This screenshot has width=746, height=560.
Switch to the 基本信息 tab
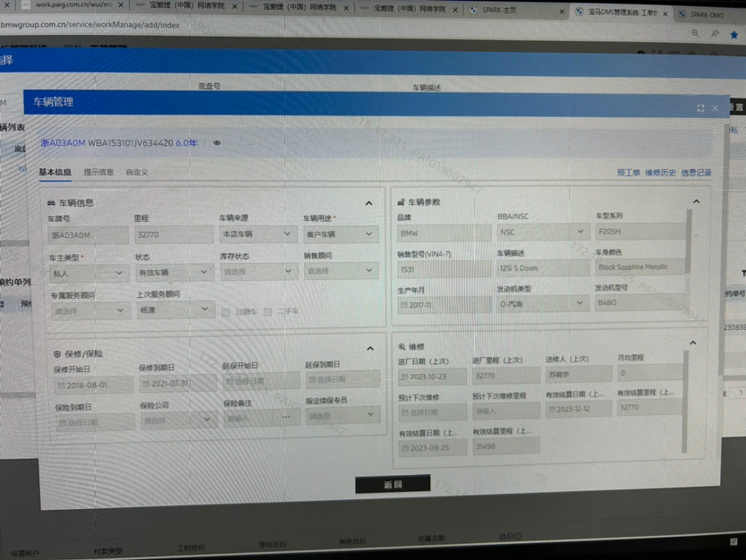55,173
